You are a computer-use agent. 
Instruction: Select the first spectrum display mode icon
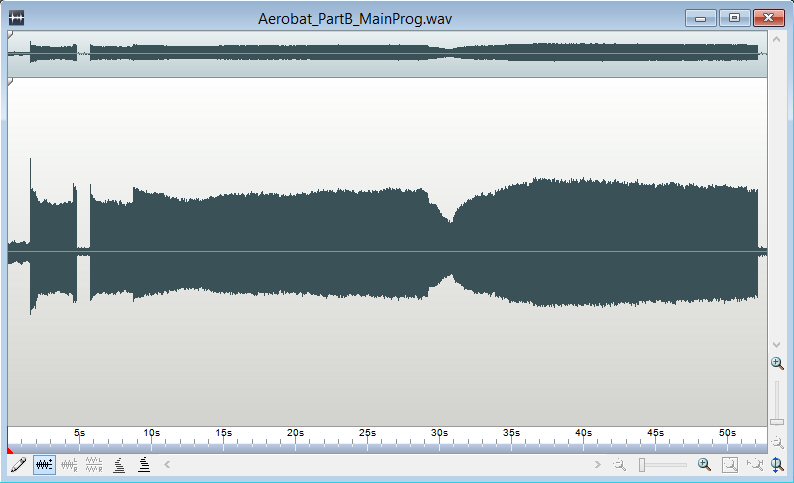click(119, 464)
